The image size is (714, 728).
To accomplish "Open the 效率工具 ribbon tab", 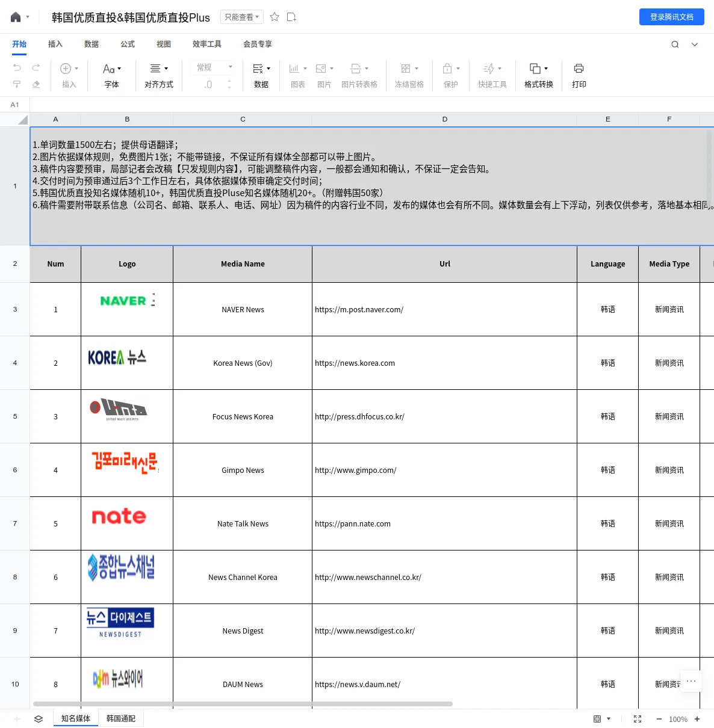I will (x=207, y=44).
